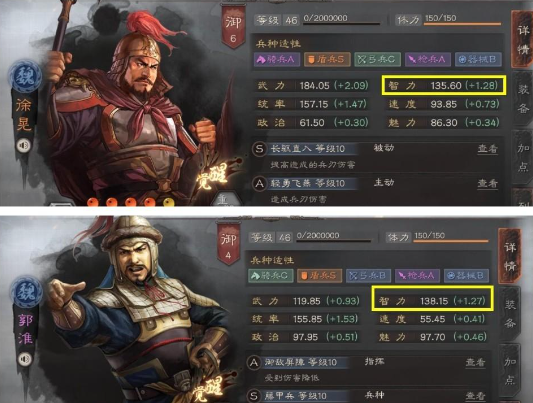Open Xu Huang's 详情 tab
This screenshot has width=533, height=403.
pyautogui.click(x=522, y=39)
